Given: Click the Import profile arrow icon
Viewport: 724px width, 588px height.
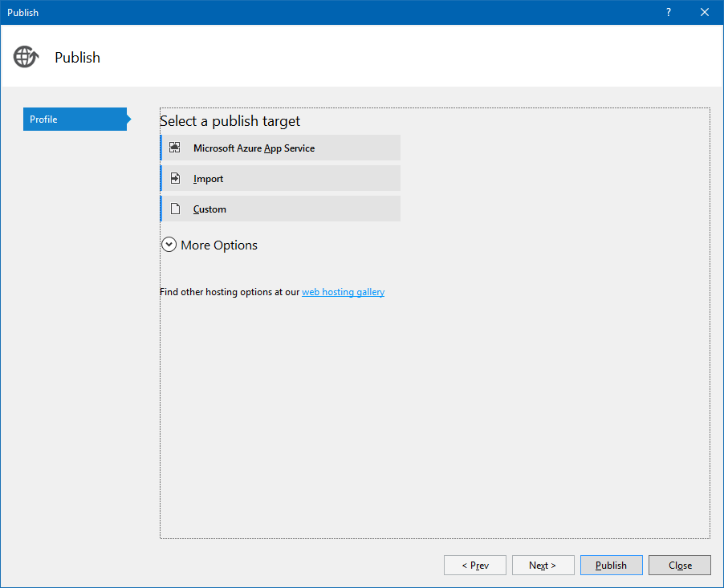Looking at the screenshot, I should 174,178.
